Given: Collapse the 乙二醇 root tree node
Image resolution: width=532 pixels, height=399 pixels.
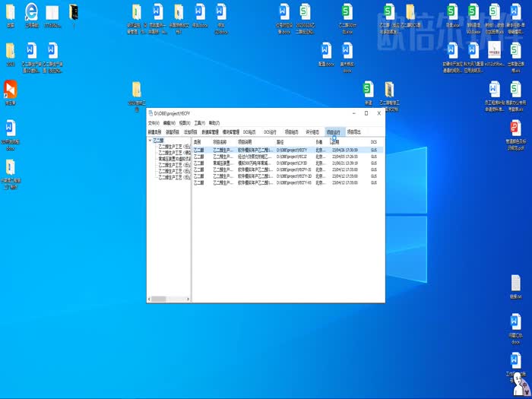Looking at the screenshot, I should (150, 141).
